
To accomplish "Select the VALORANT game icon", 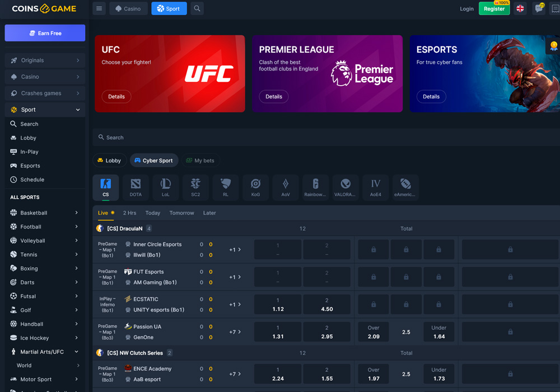I will (346, 187).
